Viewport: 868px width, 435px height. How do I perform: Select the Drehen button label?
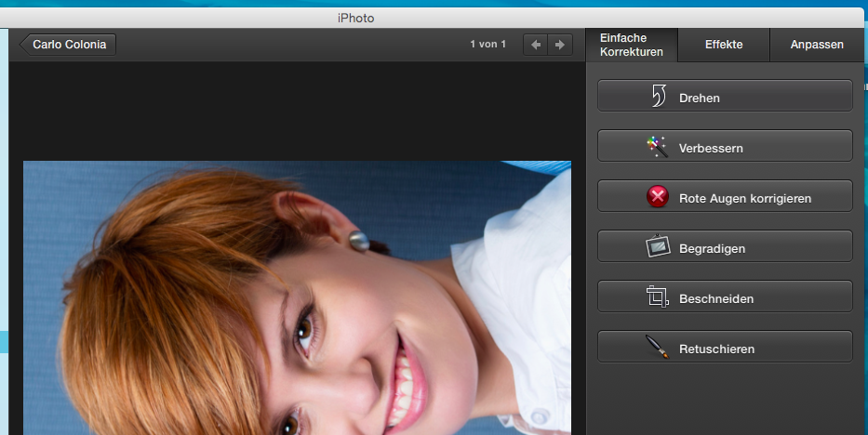(x=700, y=98)
